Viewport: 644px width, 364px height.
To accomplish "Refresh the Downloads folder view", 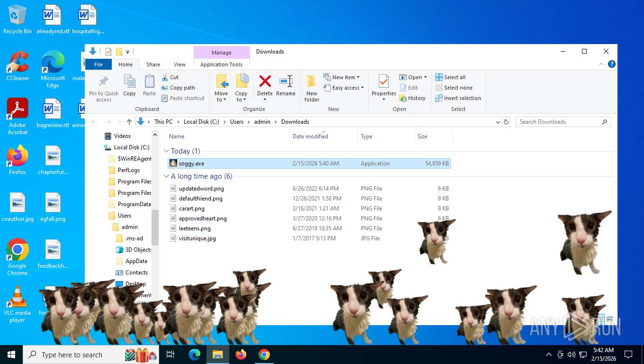I will click(x=506, y=122).
